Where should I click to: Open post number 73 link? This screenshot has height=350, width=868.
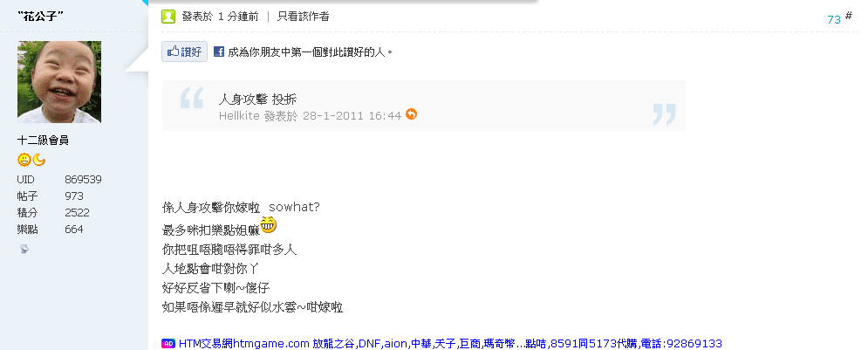click(834, 19)
